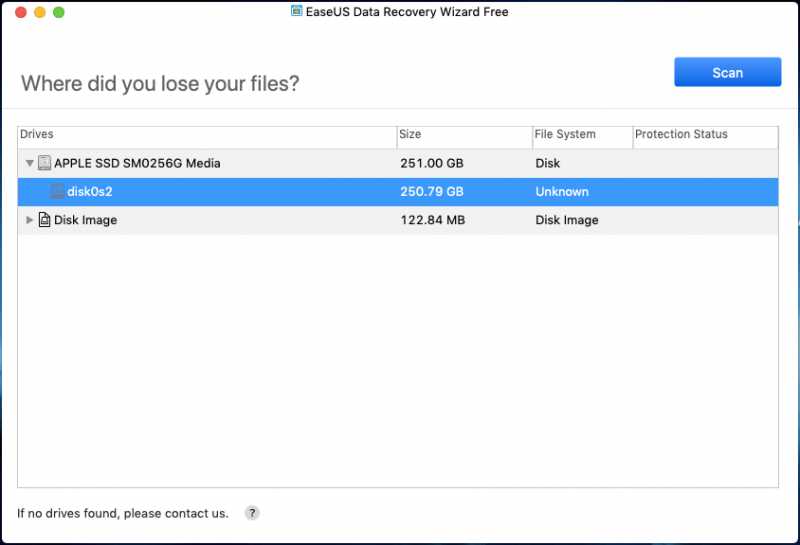Click the hard drive icon beside APPLE SSD
This screenshot has width=800, height=545.
[x=44, y=163]
